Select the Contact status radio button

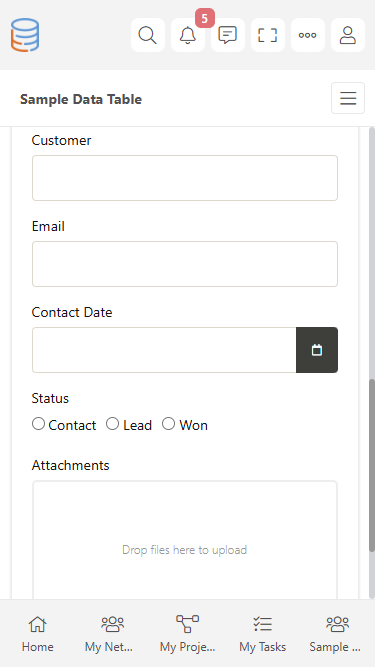(38, 424)
